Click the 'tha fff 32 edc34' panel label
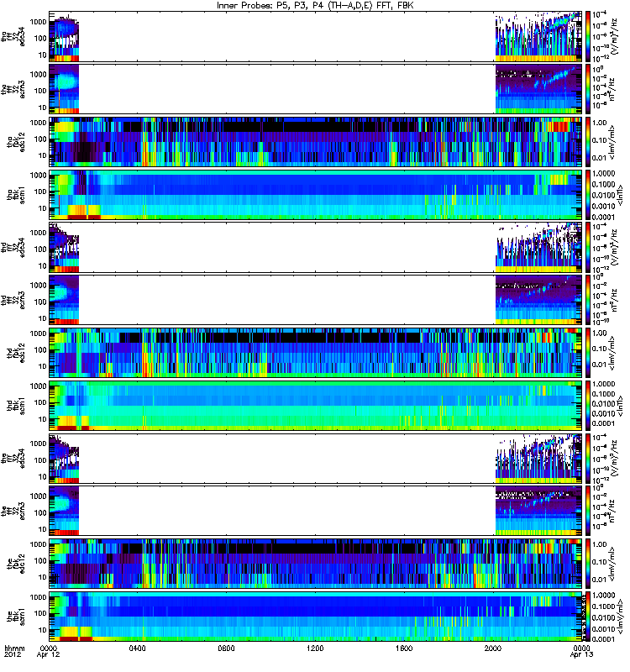This screenshot has height=672, width=630. pos(13,36)
